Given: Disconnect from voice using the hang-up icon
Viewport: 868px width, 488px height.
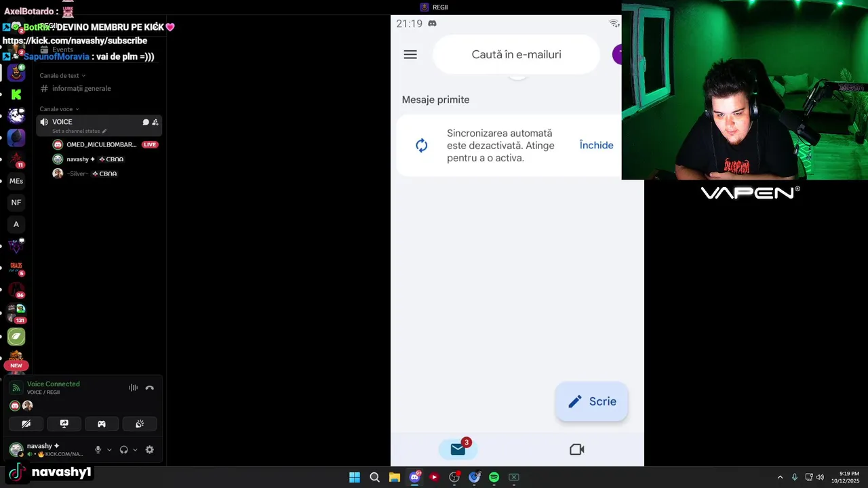Looking at the screenshot, I should click(150, 388).
